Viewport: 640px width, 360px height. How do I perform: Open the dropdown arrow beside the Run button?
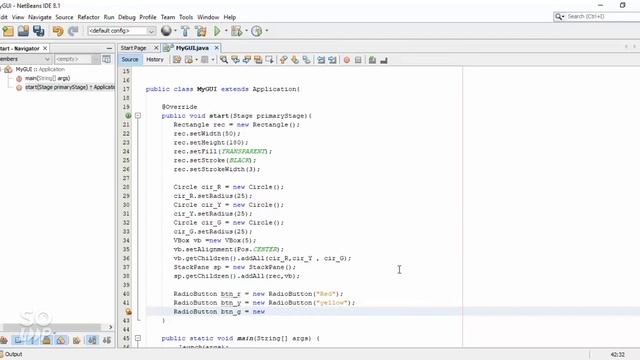coord(226,31)
